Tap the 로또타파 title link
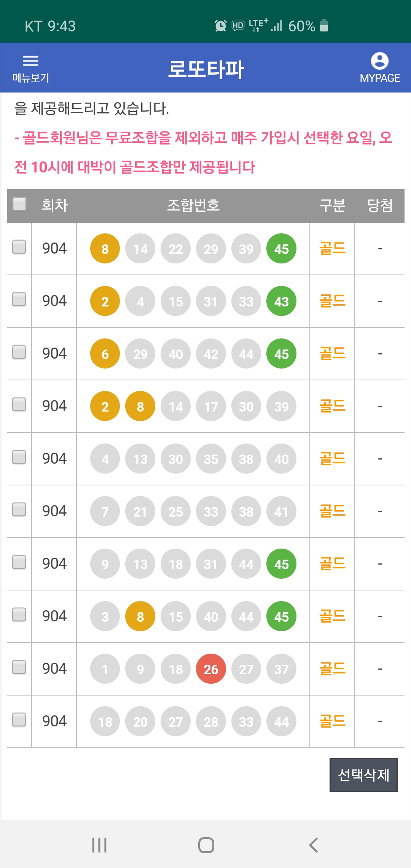The height and width of the screenshot is (868, 411). [x=206, y=69]
